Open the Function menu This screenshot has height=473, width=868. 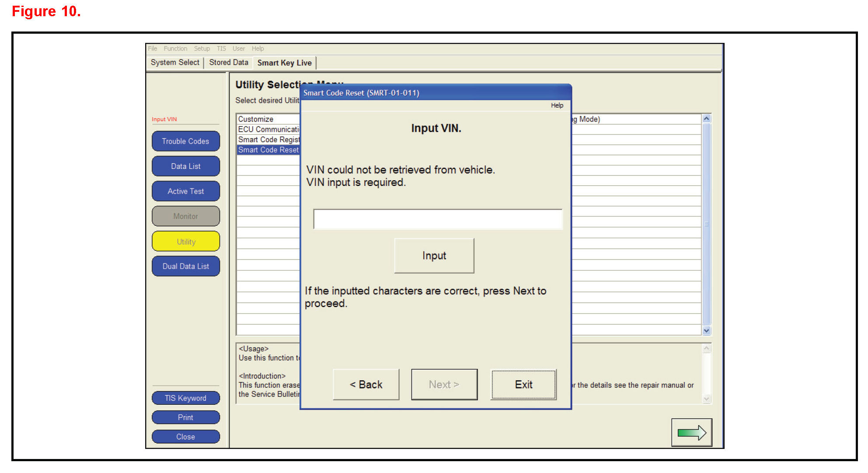tap(175, 49)
